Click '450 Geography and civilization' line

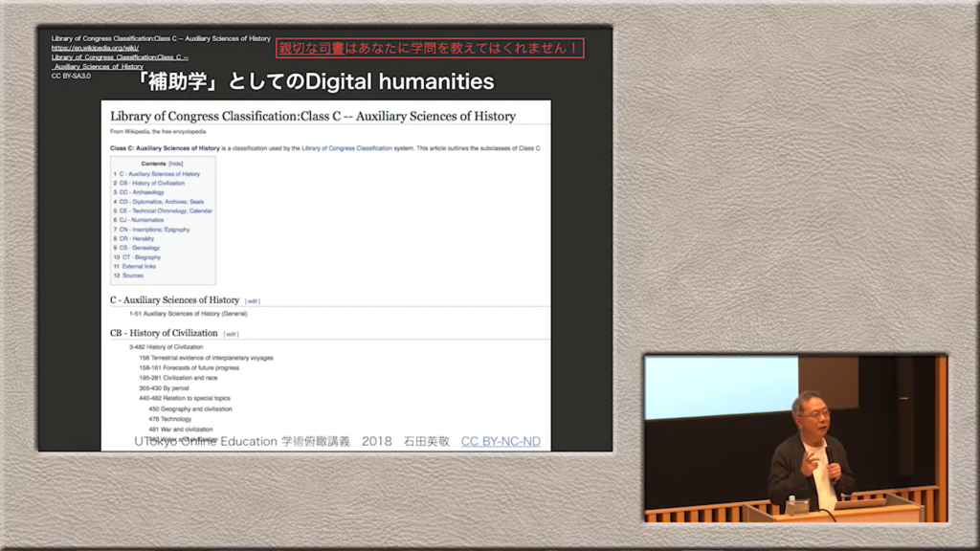(190, 409)
